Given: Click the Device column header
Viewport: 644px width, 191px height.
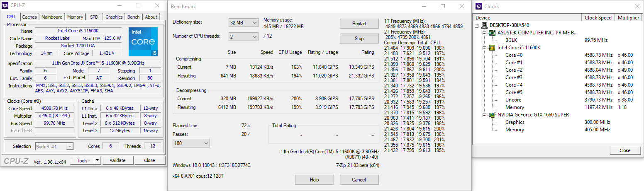Looking at the screenshot, I should (x=527, y=18).
